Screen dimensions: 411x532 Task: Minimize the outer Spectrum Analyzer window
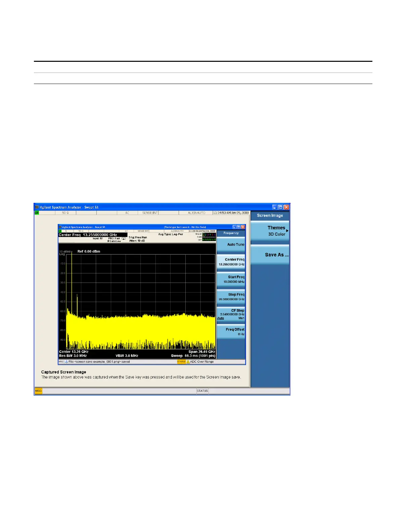(275, 207)
